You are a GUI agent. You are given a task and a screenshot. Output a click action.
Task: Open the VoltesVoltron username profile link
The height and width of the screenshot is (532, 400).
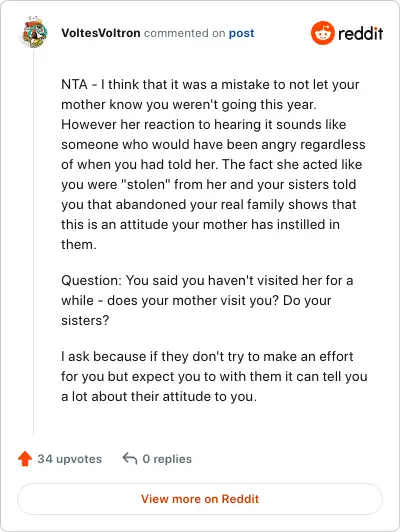pyautogui.click(x=101, y=33)
